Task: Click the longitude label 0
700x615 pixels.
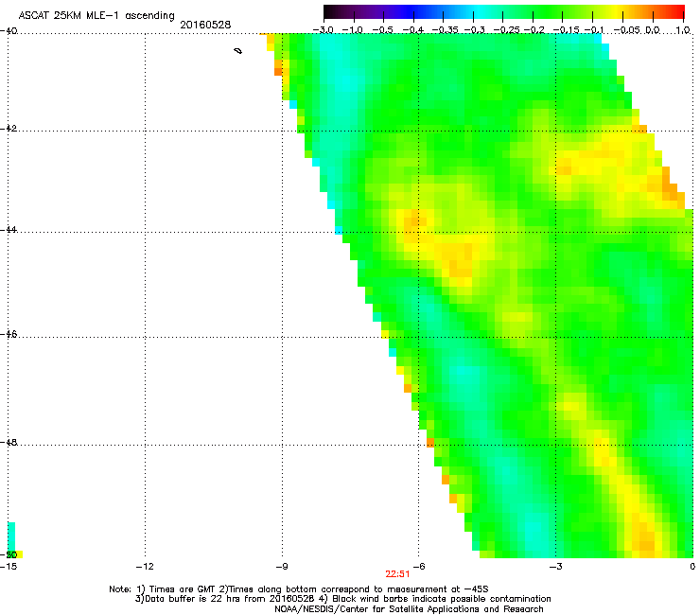Action: point(692,567)
